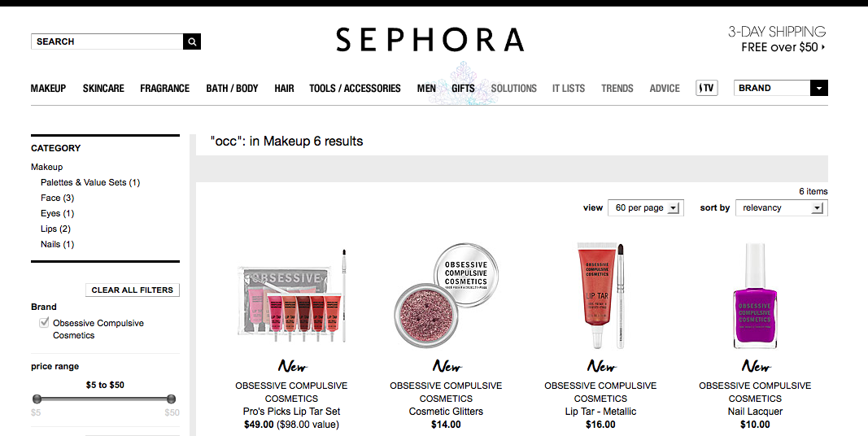Select the Lips category filter
868x436 pixels.
(55, 229)
